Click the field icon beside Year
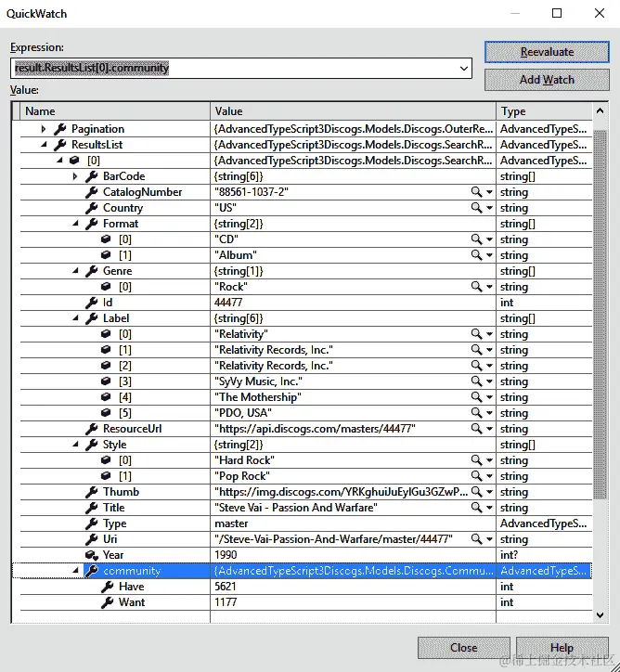This screenshot has height=672, width=620. [92, 555]
